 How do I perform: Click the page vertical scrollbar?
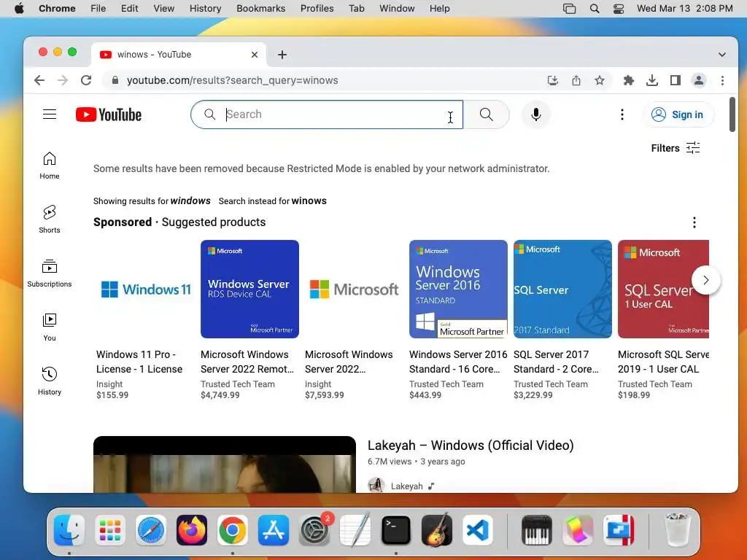tap(732, 114)
